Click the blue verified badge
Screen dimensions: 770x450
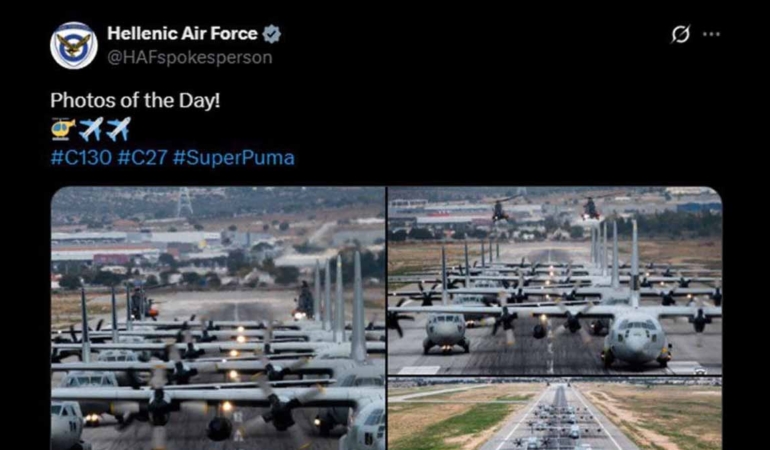[x=272, y=34]
